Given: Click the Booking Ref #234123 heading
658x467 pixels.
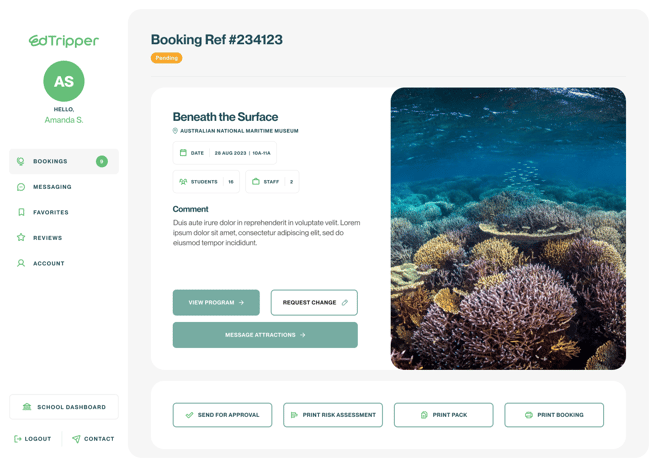Looking at the screenshot, I should 217,39.
